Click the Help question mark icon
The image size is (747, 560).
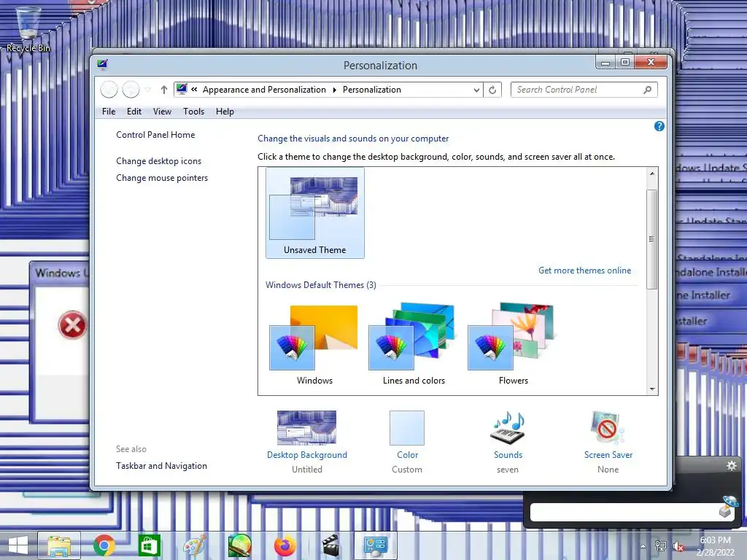coord(659,126)
